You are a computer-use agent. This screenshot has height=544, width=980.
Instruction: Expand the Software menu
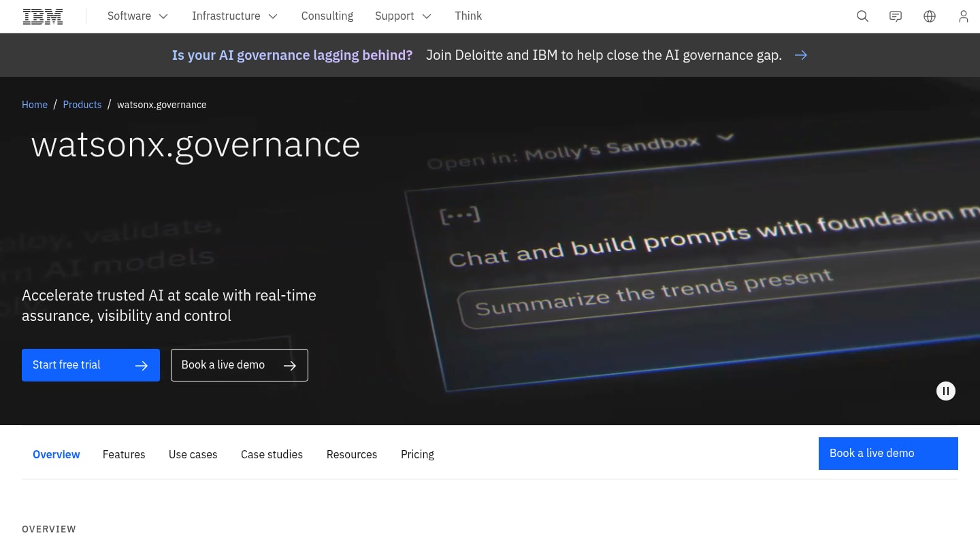(x=138, y=16)
